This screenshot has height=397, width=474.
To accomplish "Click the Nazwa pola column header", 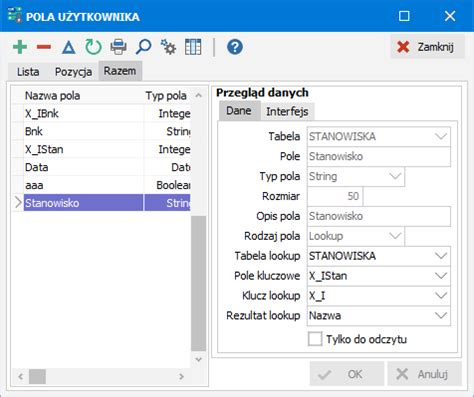I will click(x=84, y=96).
